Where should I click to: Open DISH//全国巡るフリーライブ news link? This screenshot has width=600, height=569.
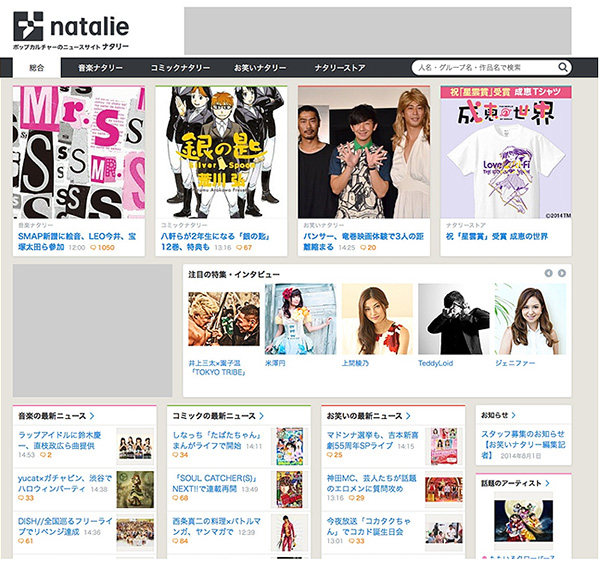65,526
